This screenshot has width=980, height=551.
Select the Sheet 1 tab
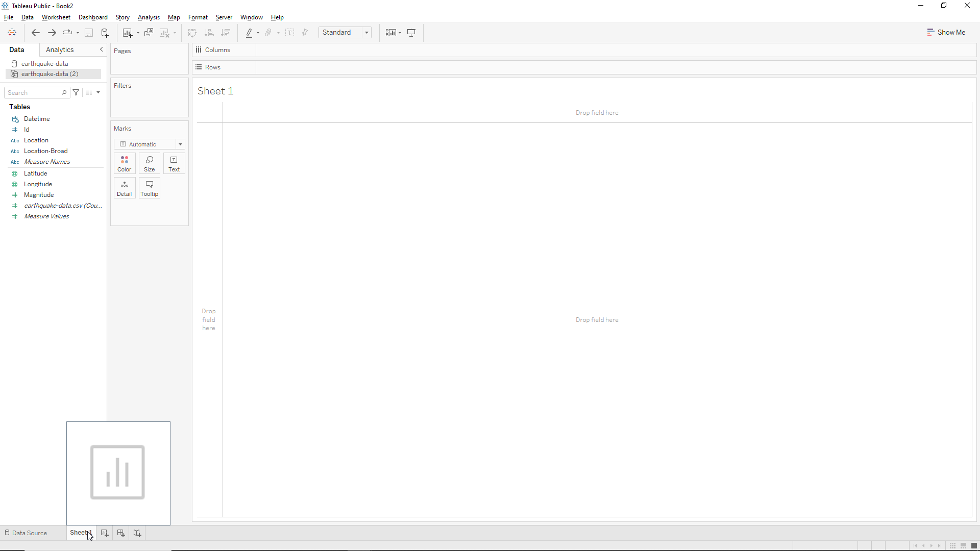81,533
